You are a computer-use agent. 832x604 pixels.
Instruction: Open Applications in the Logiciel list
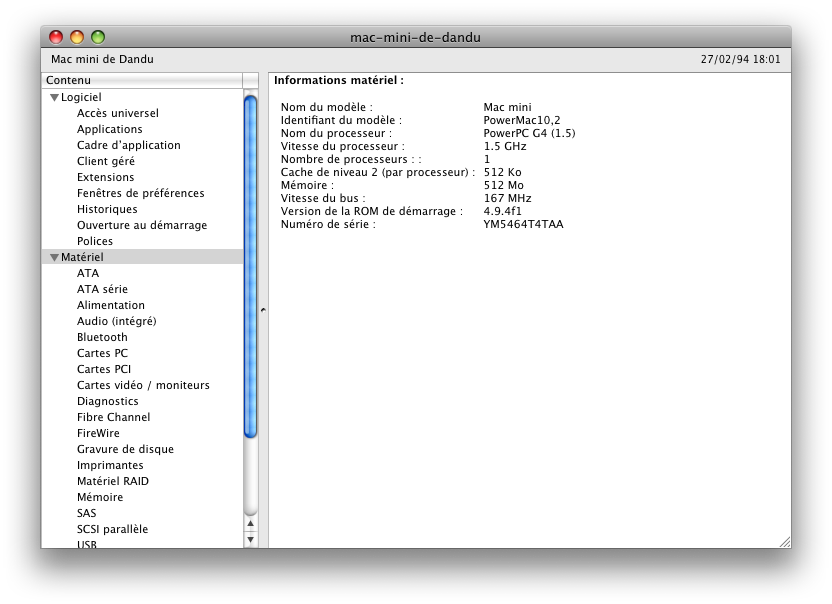tap(109, 129)
